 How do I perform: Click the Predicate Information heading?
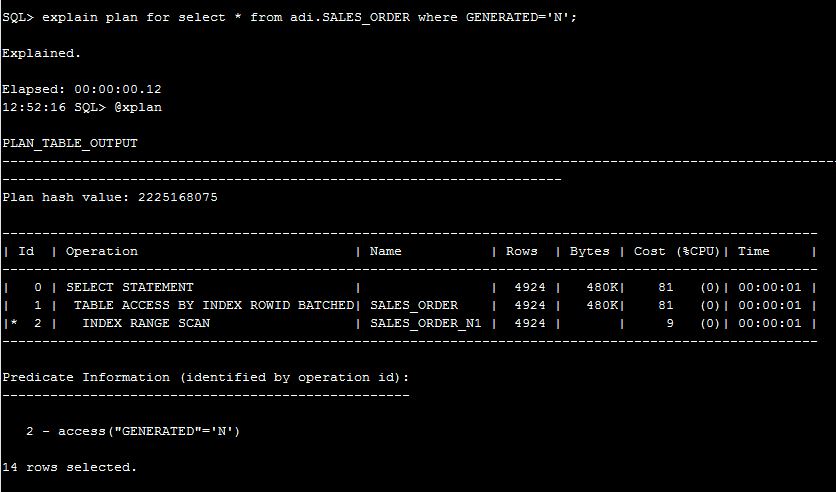click(206, 377)
